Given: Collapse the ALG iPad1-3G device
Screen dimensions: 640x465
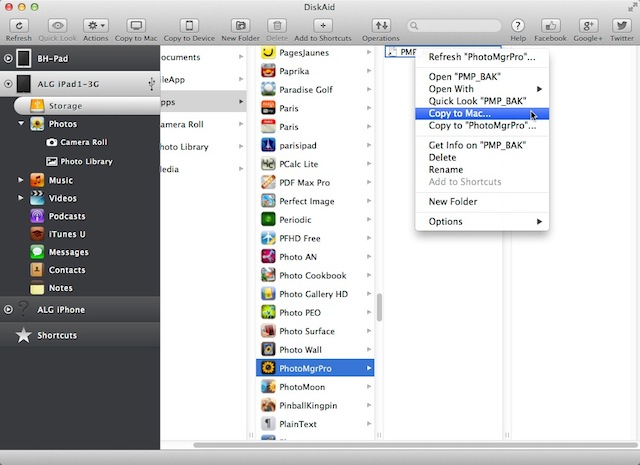Looking at the screenshot, I should (8, 84).
